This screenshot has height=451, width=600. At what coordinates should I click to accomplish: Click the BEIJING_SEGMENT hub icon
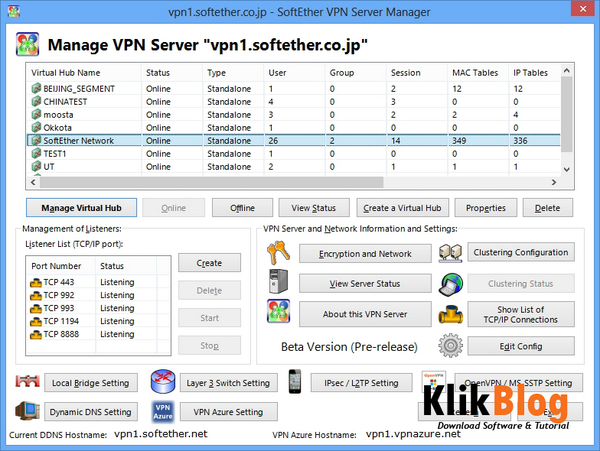[36, 88]
